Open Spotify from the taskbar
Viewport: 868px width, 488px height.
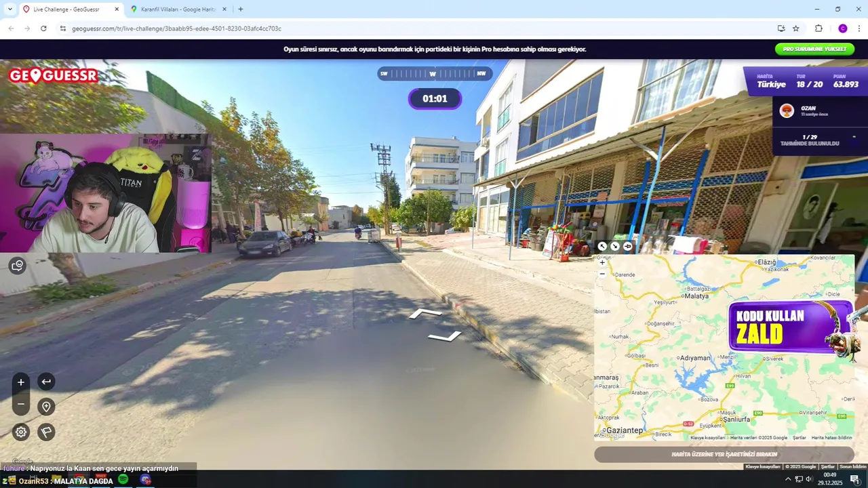[x=123, y=479]
